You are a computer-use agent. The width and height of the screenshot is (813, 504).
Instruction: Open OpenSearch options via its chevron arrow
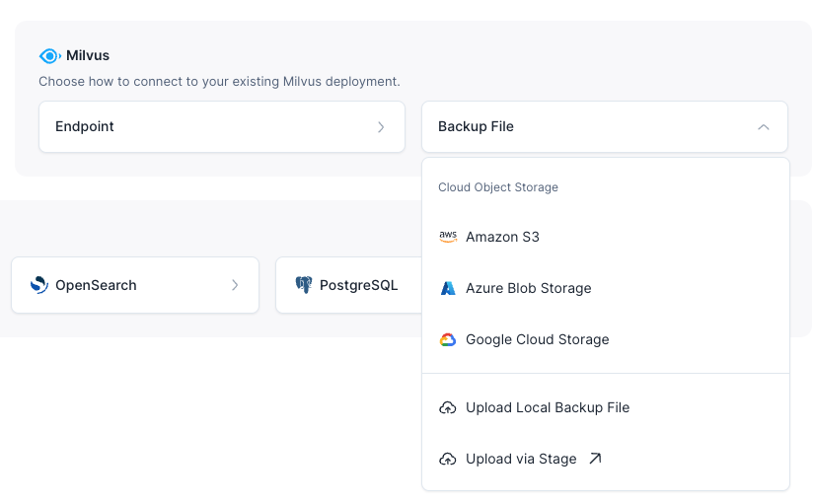[x=235, y=285]
